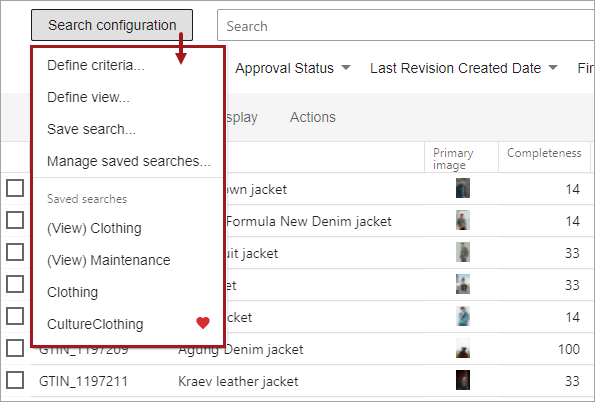Click the first row's primary image thumbnail
This screenshot has width=595, height=402.
[463, 188]
